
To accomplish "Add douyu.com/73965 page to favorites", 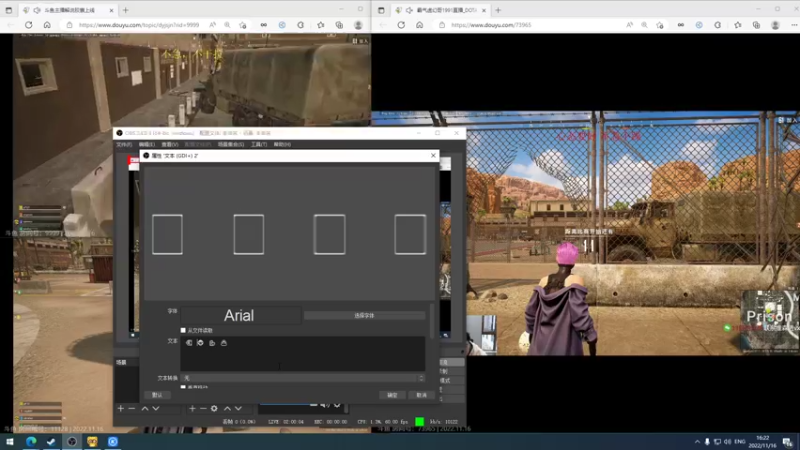I will pos(660,24).
